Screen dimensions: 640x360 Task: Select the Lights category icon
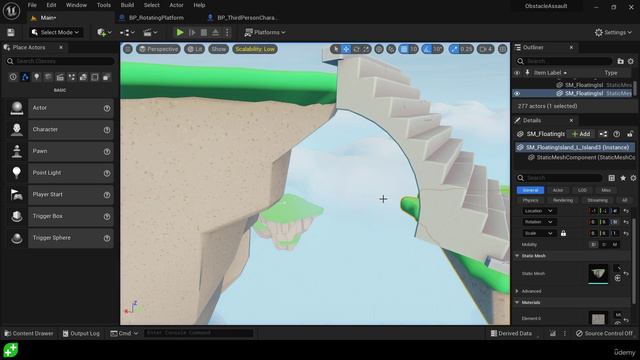36,77
